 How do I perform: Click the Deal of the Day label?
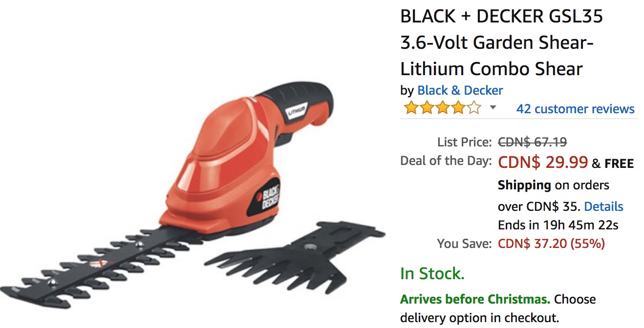coord(446,161)
